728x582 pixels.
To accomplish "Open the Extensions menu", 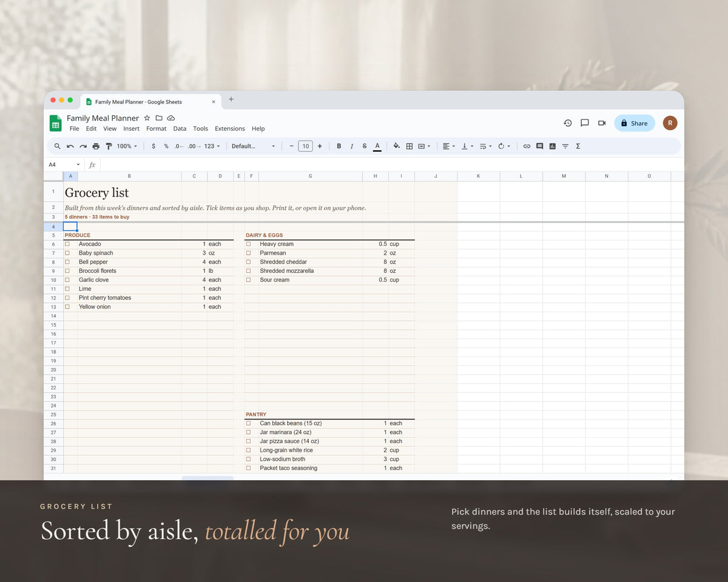I will coord(230,129).
